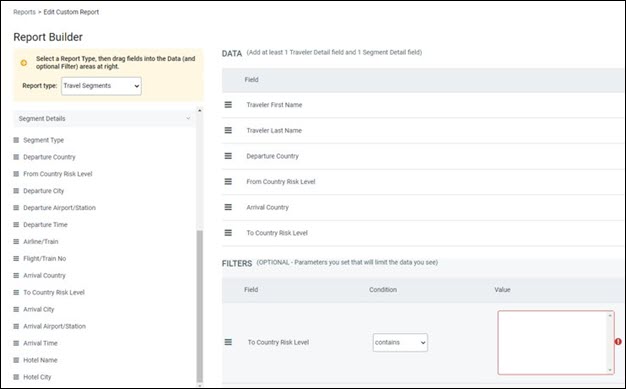Image resolution: width=626 pixels, height=389 pixels.
Task: Click the drag handle for Arrival Time
Action: click(x=16, y=343)
